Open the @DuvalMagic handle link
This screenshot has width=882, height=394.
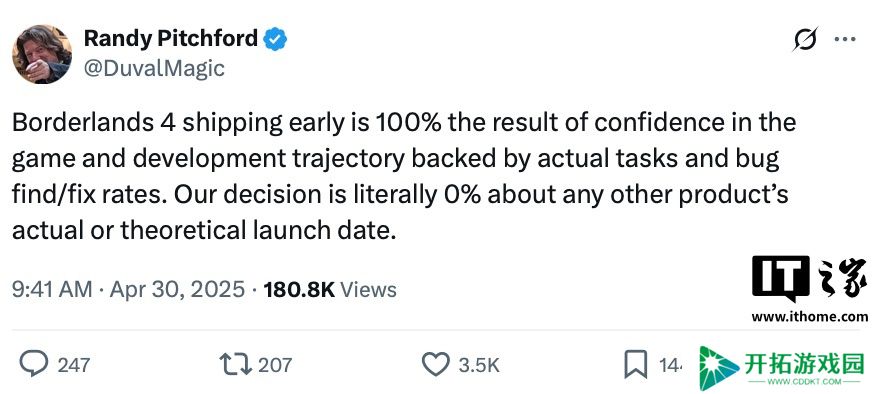click(154, 69)
